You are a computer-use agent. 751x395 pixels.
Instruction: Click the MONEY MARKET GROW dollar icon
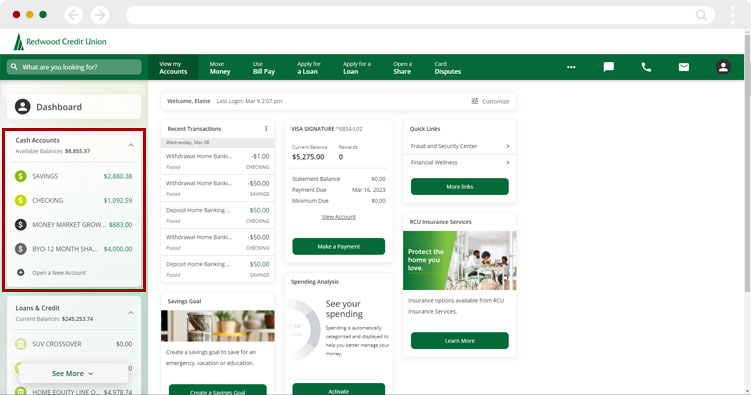21,224
